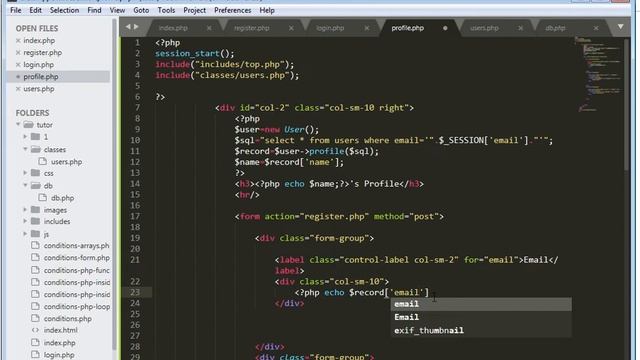
Task: Close the register.php tab
Action: [291, 28]
